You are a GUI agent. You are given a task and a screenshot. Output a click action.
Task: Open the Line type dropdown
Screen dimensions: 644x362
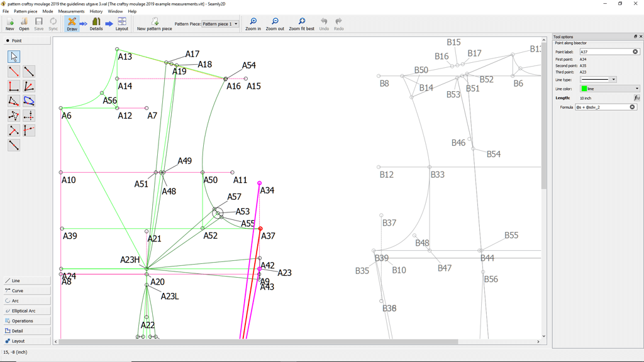613,80
